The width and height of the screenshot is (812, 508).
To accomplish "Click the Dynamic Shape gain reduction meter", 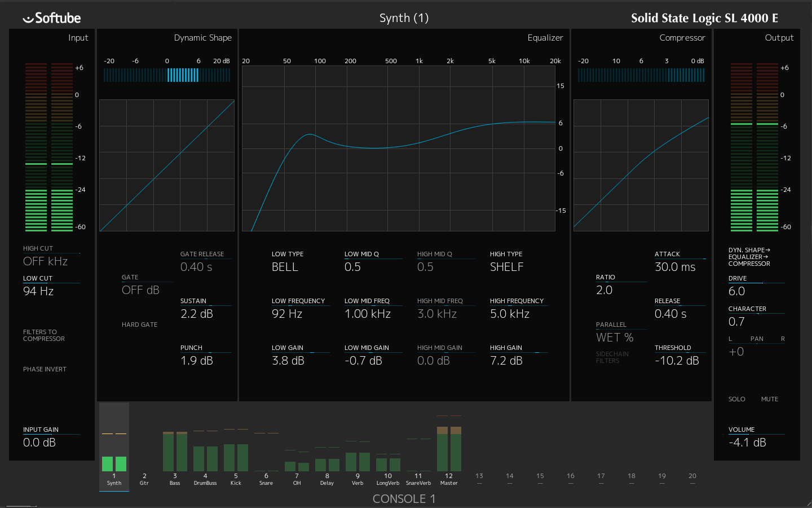I will 167,75.
